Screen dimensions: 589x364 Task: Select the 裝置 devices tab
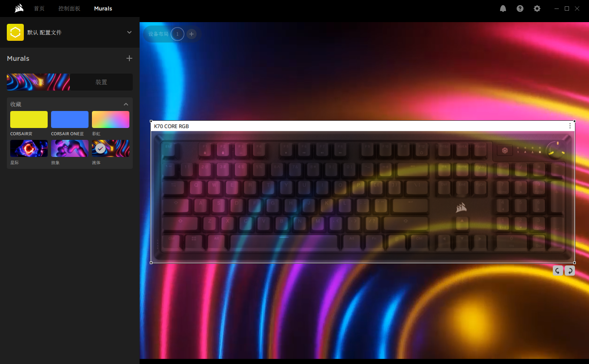click(x=101, y=82)
